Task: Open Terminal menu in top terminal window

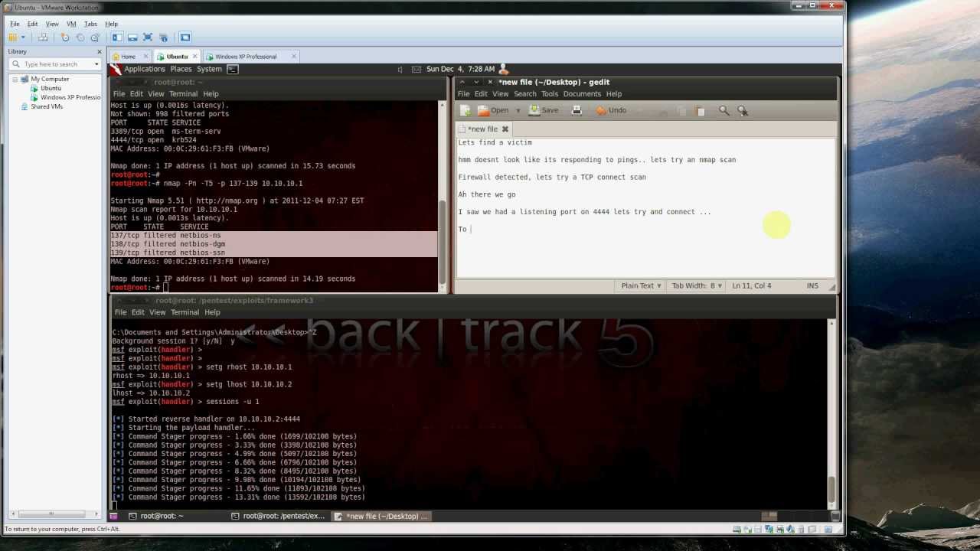Action: pos(183,94)
